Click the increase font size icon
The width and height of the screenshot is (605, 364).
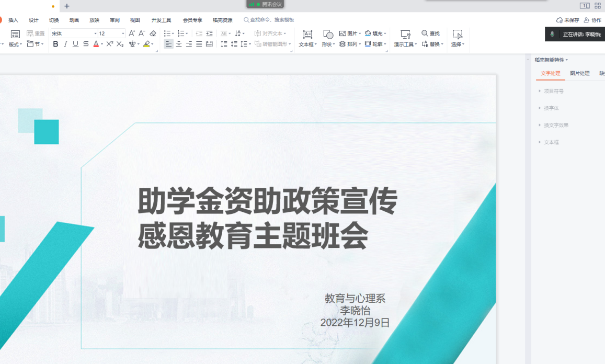132,33
